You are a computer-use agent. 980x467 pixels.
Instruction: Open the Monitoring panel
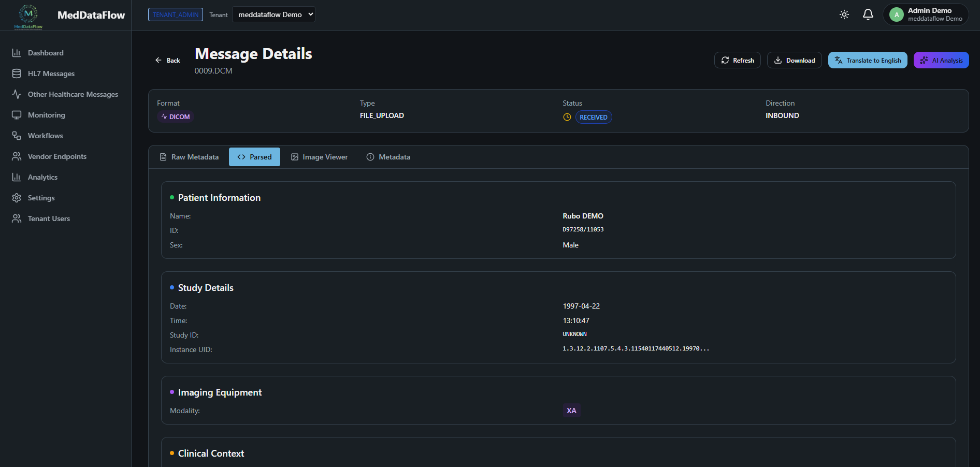(x=47, y=114)
